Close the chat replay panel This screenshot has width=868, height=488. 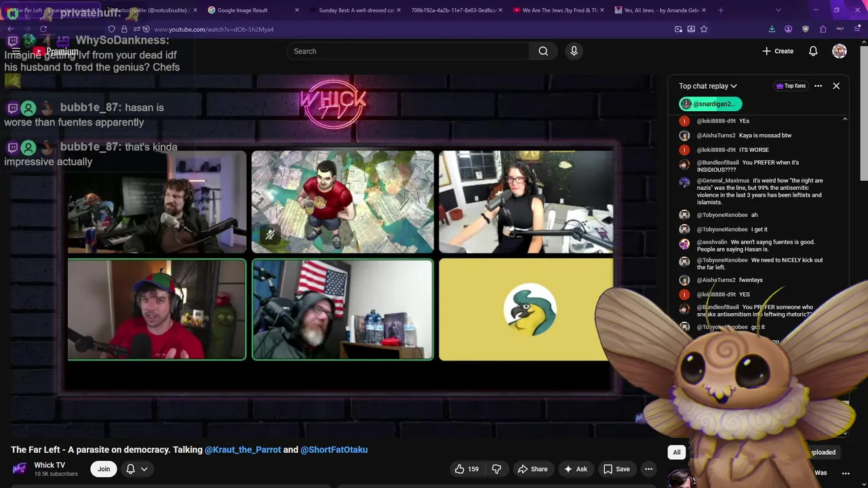click(836, 86)
